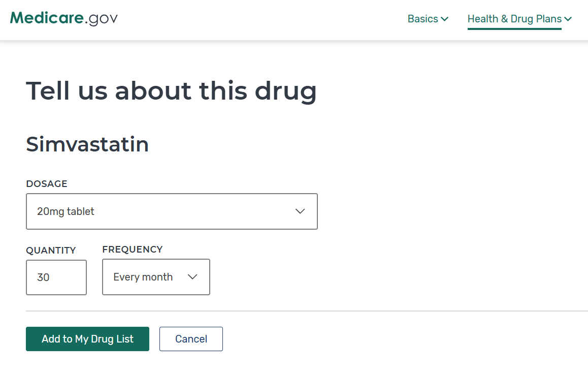The height and width of the screenshot is (372, 588).
Task: Open the Dosage dropdown
Action: 172,211
